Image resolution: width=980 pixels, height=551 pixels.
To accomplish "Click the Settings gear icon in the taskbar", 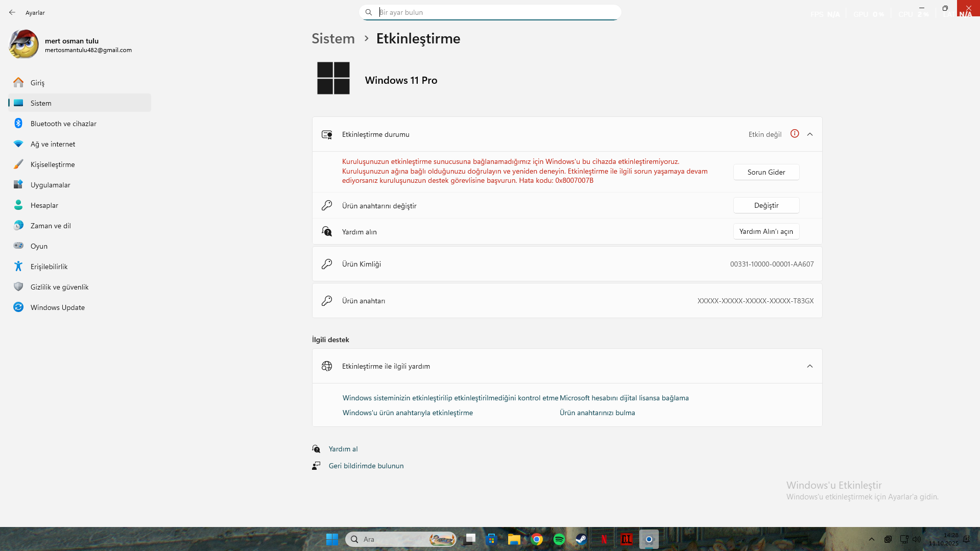I will tap(649, 539).
